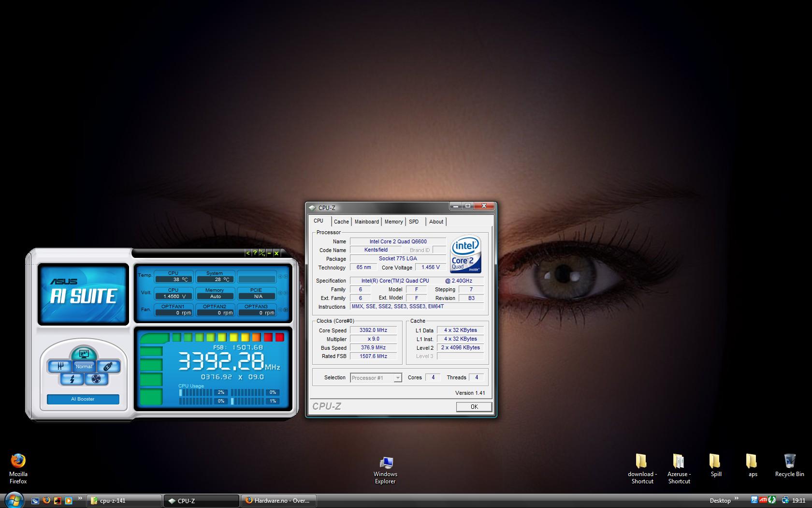Click next arrow on the Volt. row
The image size is (812, 508).
(x=286, y=293)
